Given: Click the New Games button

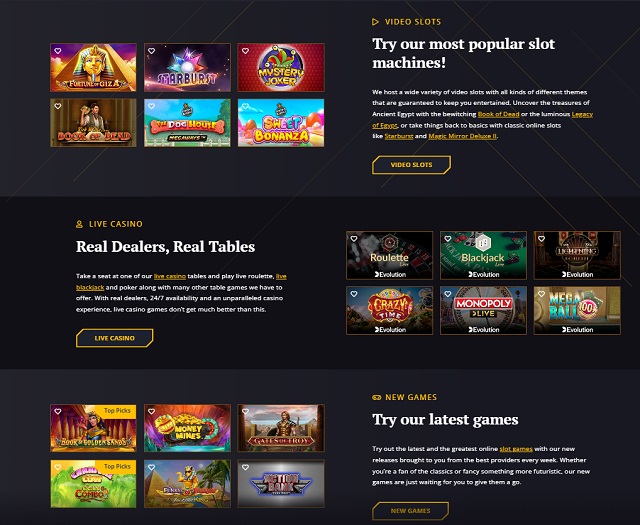Looking at the screenshot, I should coord(410,511).
